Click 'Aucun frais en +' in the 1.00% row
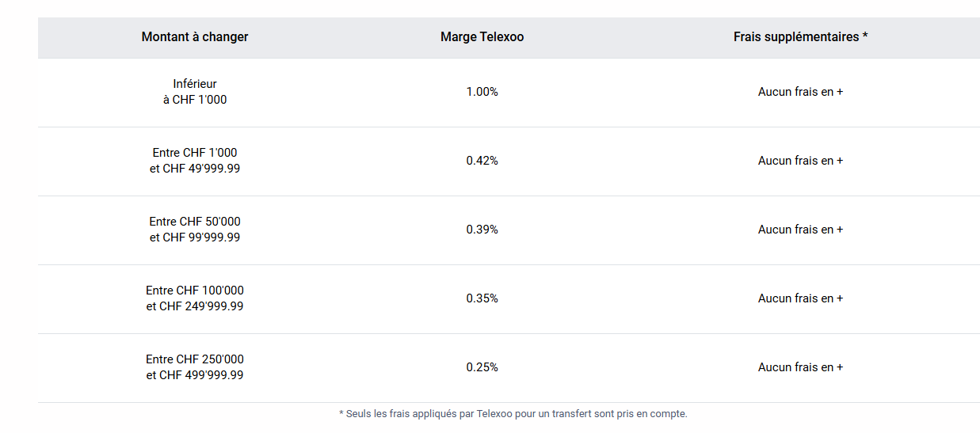This screenshot has width=980, height=433. point(800,92)
